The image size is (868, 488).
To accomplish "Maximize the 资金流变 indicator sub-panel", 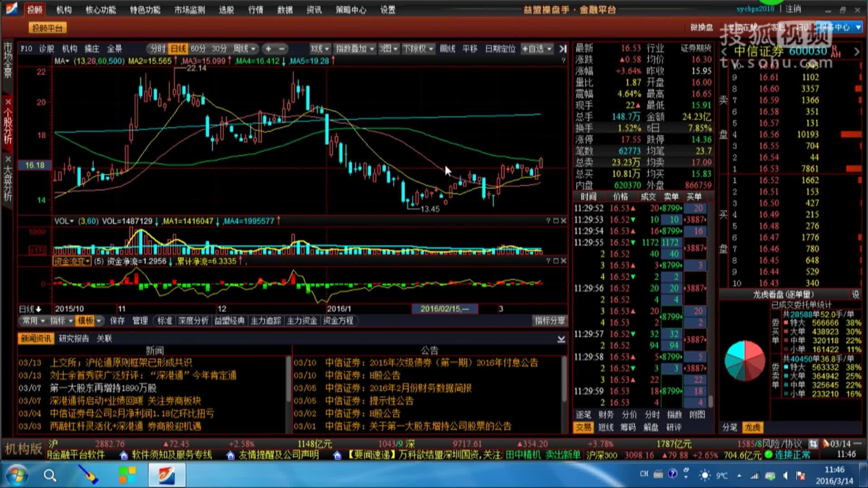I will pos(556,261).
